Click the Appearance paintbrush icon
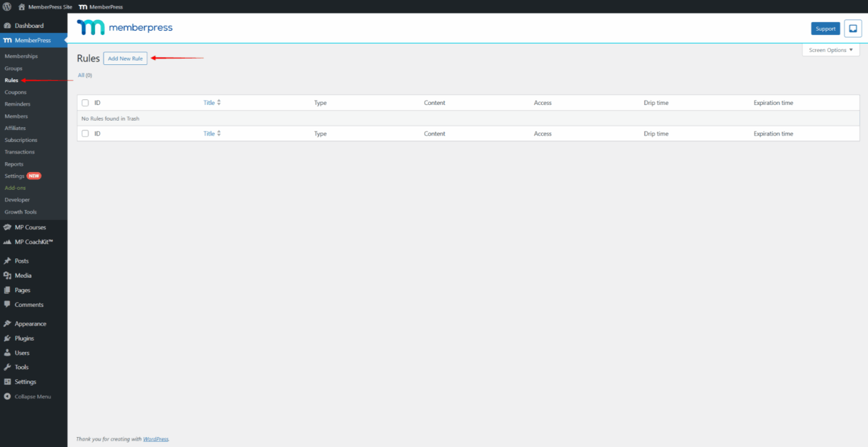Screen dimensions: 868x447 pos(7,323)
